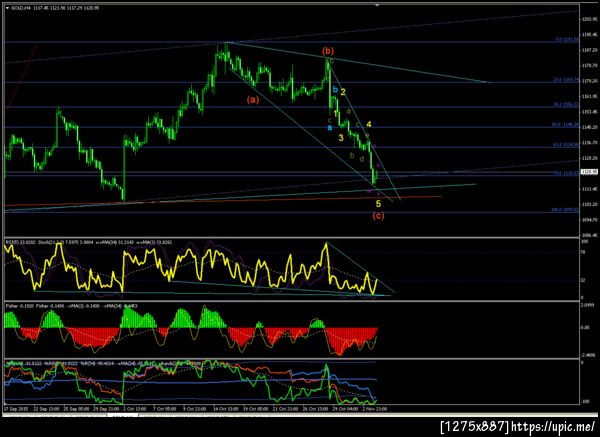This screenshot has width=600, height=437.
Task: Select the blue 'b' wave label
Action: tap(335, 90)
